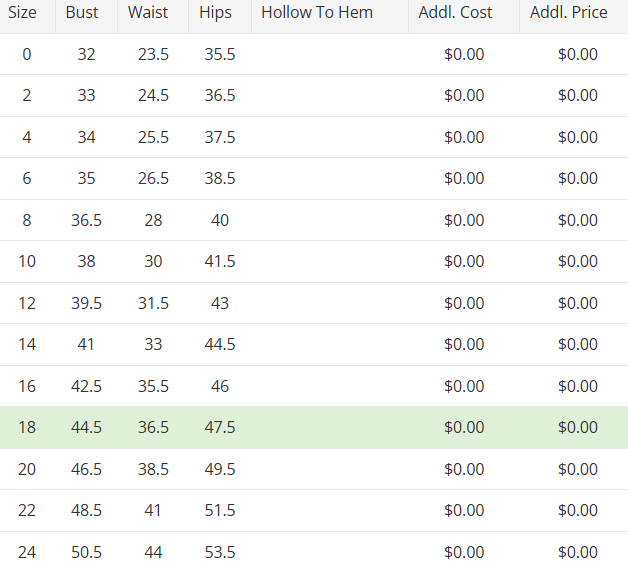Select the highlighted size 18 row
The image size is (628, 568).
tap(314, 427)
